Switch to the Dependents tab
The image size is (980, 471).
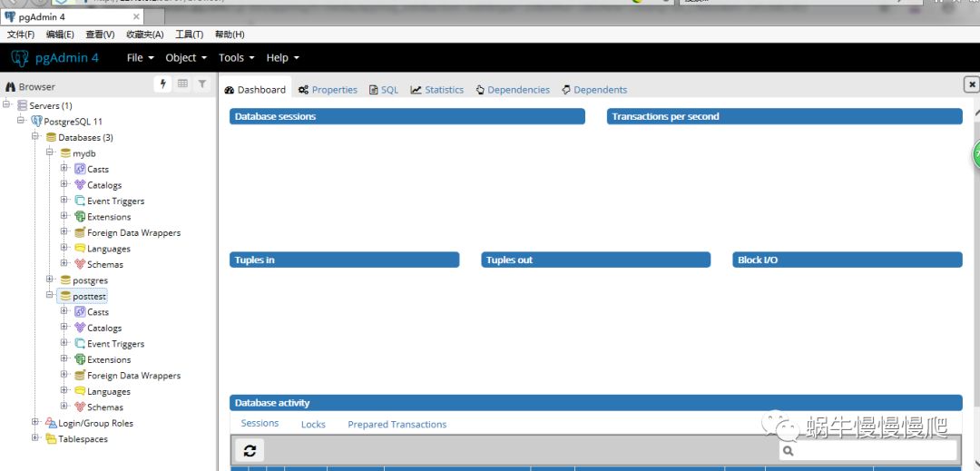594,90
